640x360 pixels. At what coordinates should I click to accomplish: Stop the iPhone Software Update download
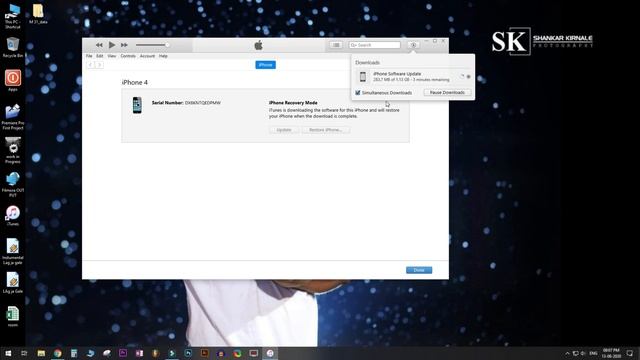(x=469, y=76)
